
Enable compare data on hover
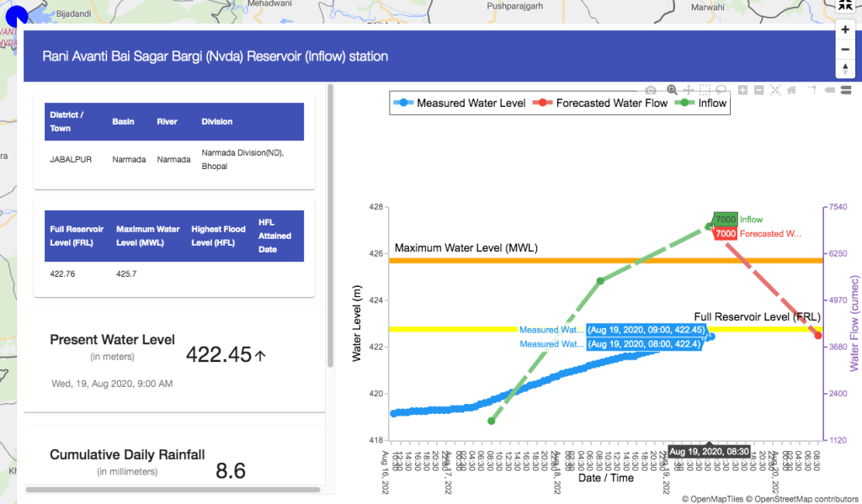click(x=846, y=90)
